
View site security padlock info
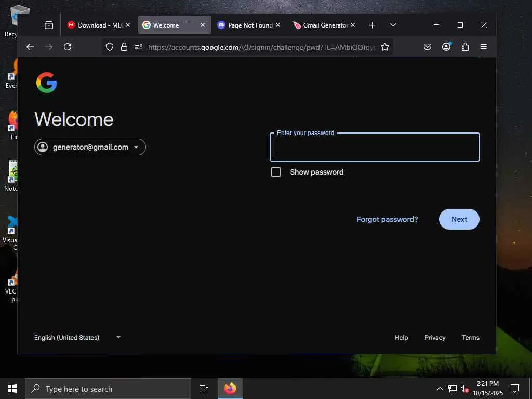click(x=124, y=47)
